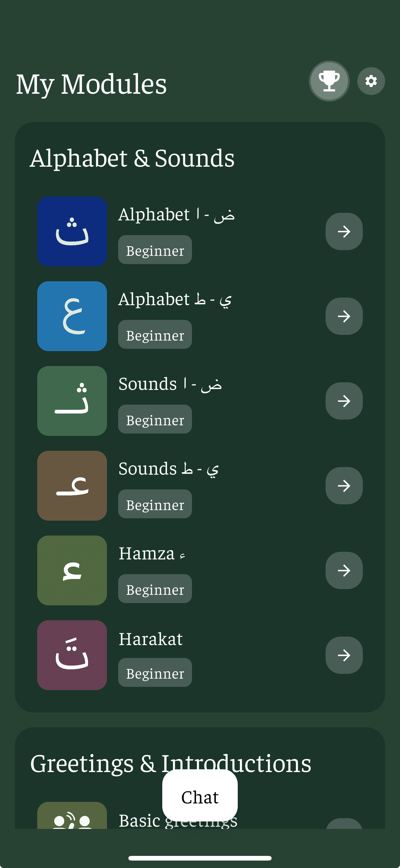This screenshot has height=868, width=400.
Task: Tap the Beginner tag under Harakat
Action: click(155, 672)
